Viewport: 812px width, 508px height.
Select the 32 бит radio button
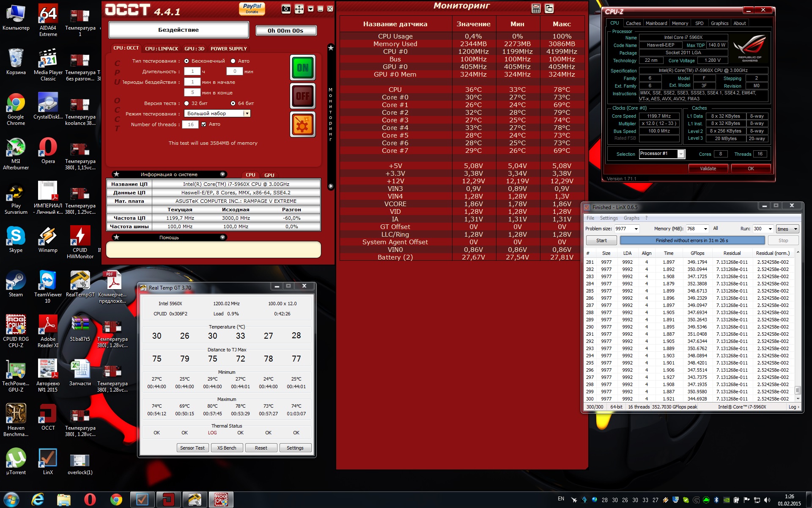click(187, 103)
